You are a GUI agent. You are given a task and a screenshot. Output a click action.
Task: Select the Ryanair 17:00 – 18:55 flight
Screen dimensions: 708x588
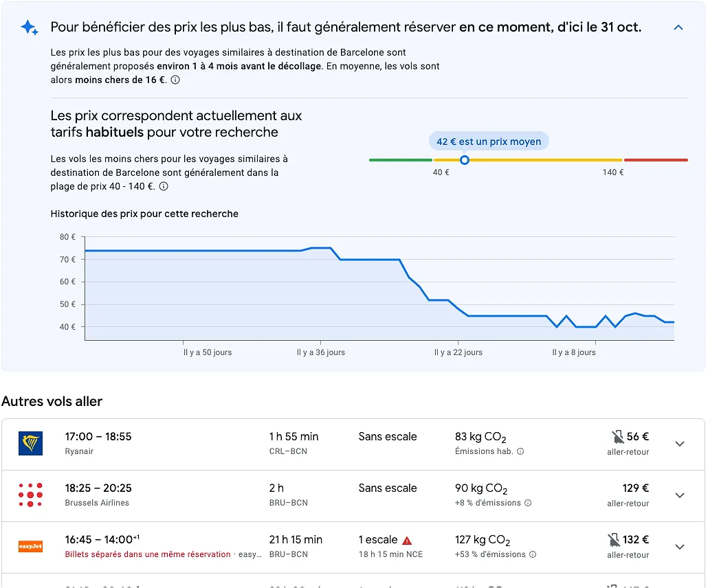click(x=353, y=444)
